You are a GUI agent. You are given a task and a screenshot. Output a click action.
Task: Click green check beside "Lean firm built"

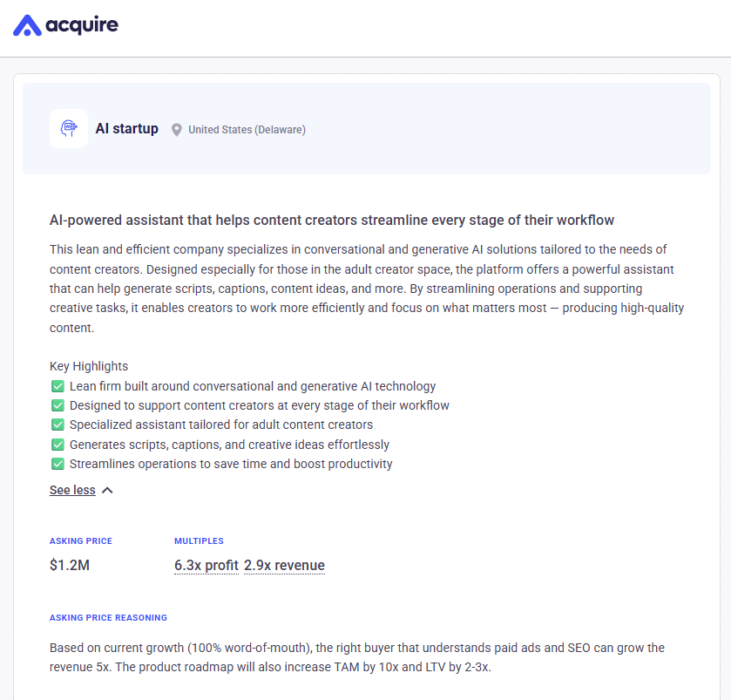tap(58, 386)
